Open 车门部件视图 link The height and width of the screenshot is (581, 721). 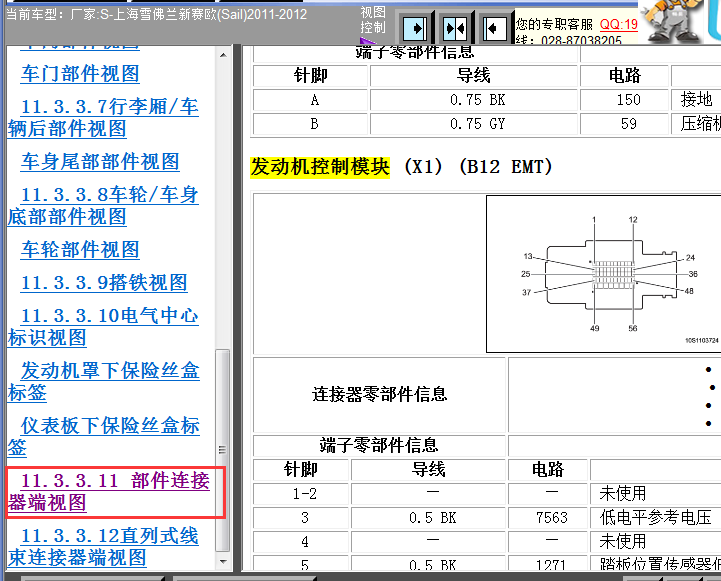pos(80,74)
